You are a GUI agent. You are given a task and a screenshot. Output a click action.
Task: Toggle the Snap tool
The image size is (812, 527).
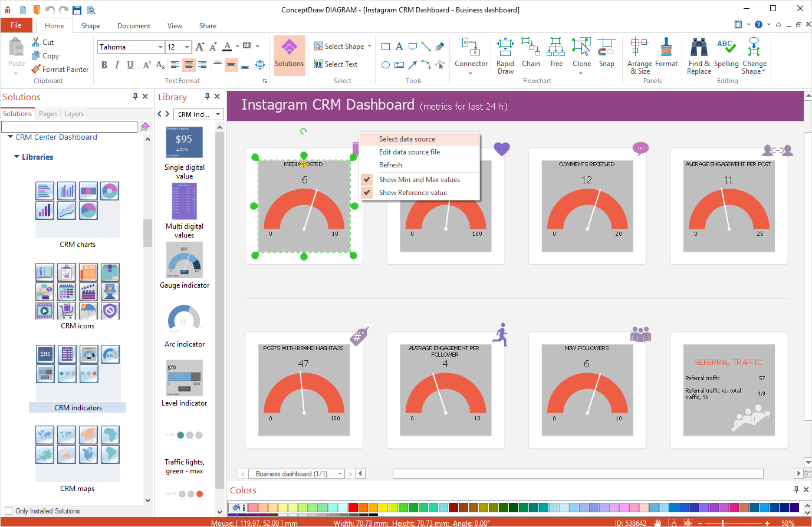tap(606, 53)
